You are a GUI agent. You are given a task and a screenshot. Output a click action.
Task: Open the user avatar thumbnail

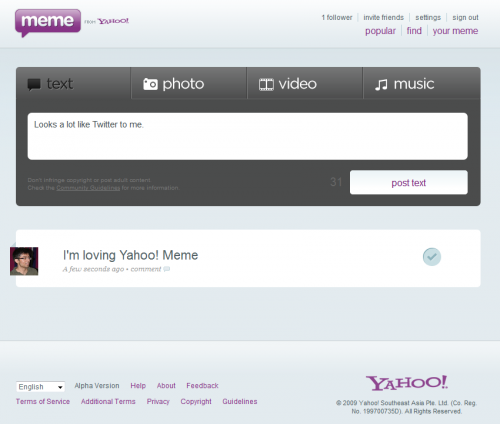[x=24, y=261]
